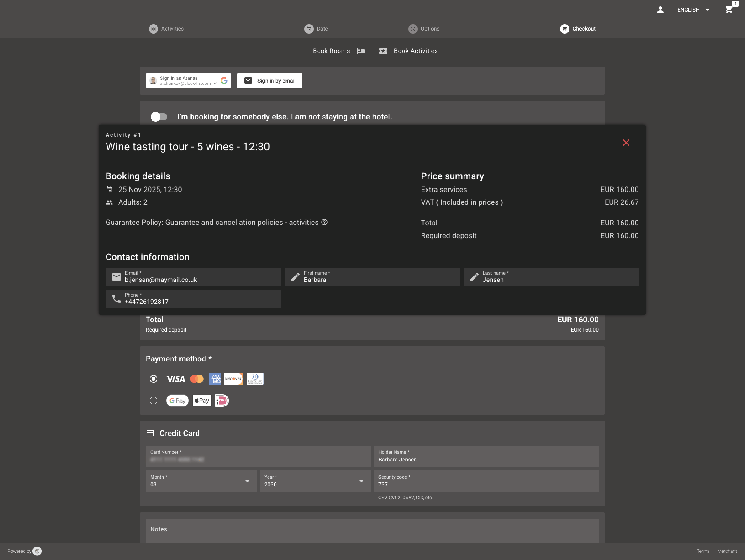The image size is (745, 560).
Task: Click the Sign in by email button
Action: 269,80
